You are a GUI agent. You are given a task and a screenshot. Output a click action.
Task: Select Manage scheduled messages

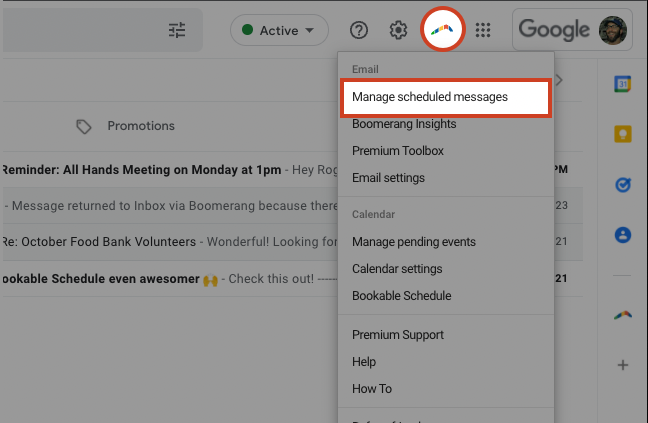click(446, 97)
